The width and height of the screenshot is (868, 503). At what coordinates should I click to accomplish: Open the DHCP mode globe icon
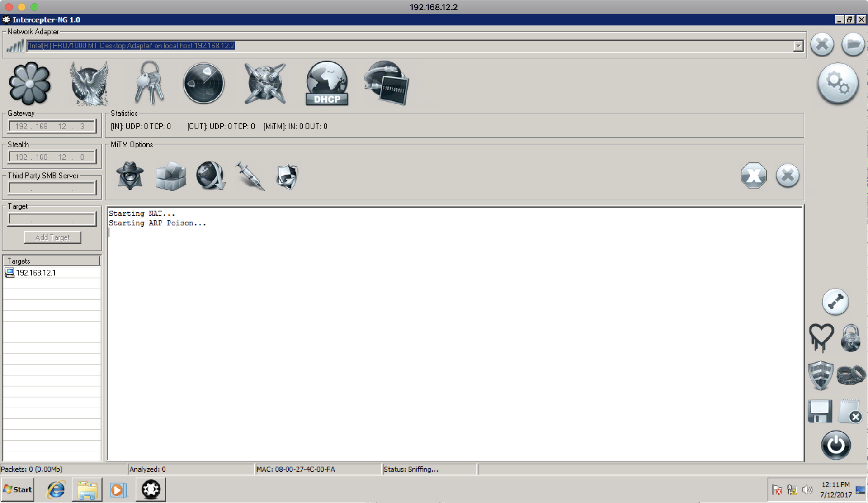327,84
